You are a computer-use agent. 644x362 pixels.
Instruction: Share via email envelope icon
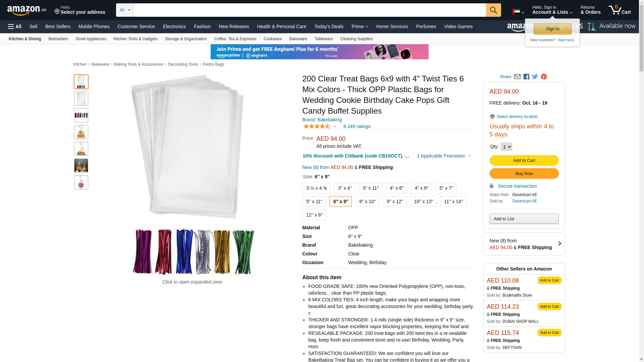(517, 77)
